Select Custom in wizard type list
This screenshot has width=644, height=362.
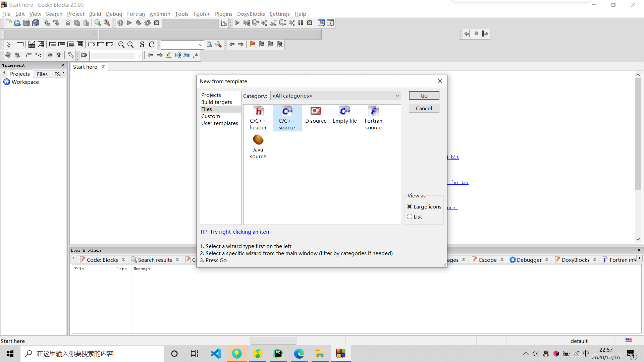coord(210,116)
